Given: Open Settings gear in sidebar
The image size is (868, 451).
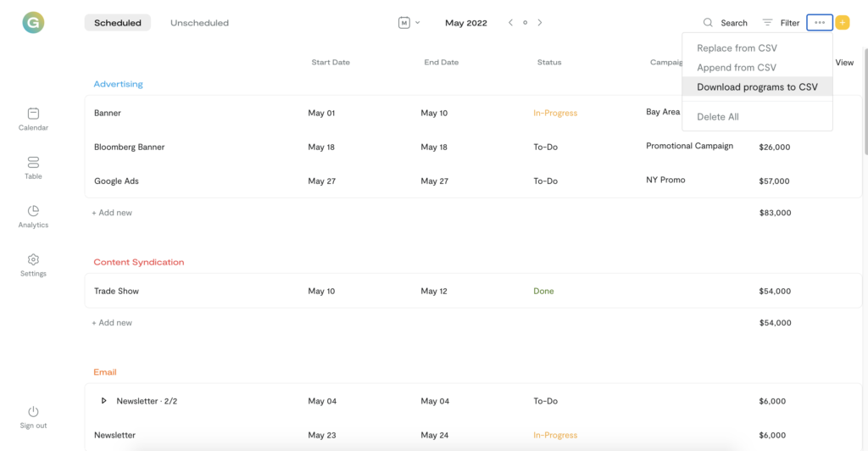Looking at the screenshot, I should 33,259.
